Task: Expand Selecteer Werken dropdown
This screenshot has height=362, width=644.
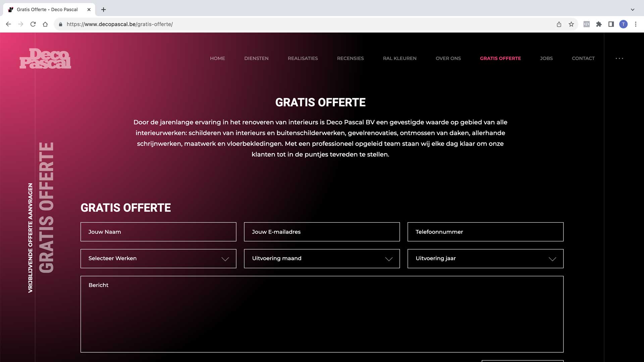Action: [x=158, y=258]
